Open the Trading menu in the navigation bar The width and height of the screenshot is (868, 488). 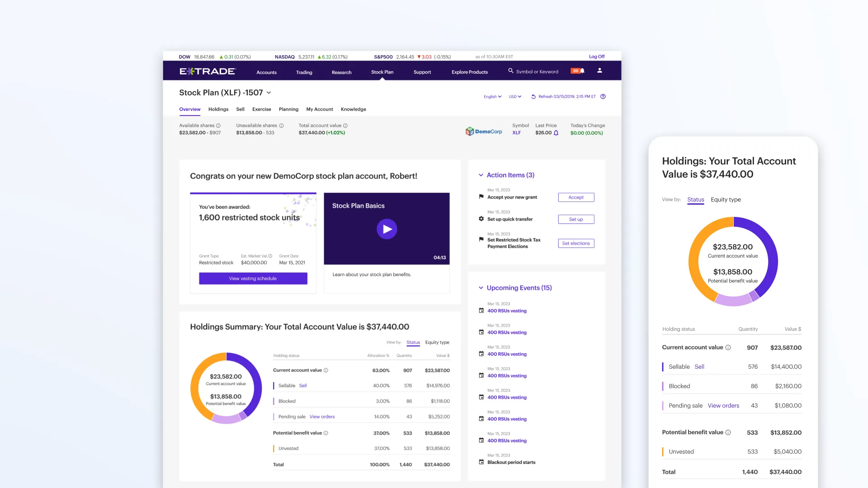pyautogui.click(x=304, y=72)
